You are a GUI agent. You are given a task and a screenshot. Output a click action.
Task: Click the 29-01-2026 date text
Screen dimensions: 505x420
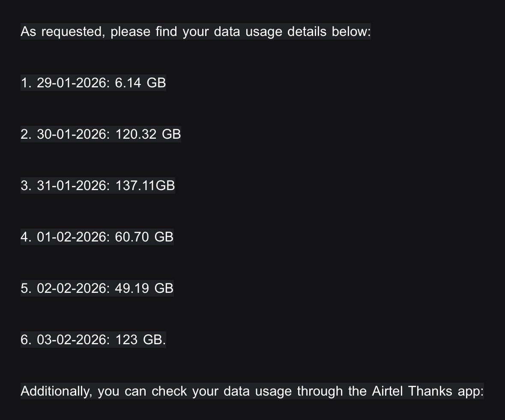[x=73, y=83]
